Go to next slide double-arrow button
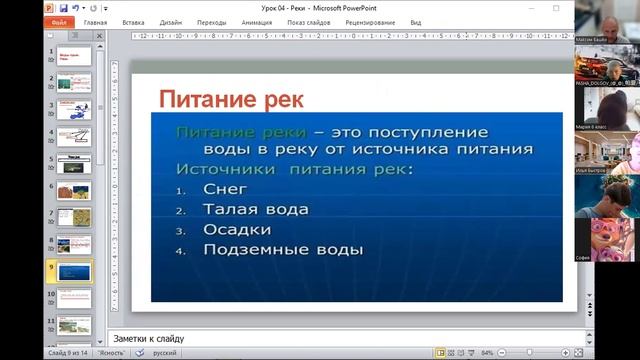The width and height of the screenshot is (640, 360). [589, 313]
